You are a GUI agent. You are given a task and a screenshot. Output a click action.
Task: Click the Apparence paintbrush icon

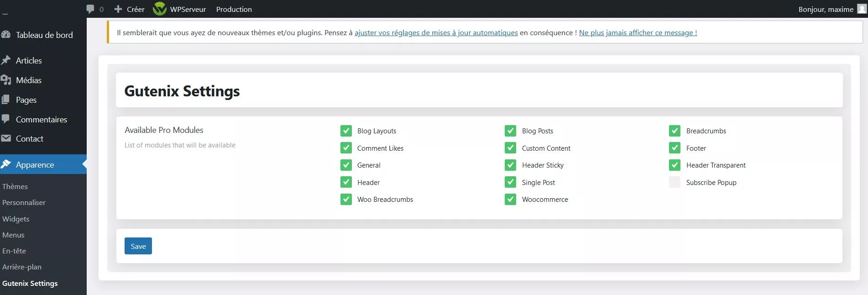tap(5, 164)
